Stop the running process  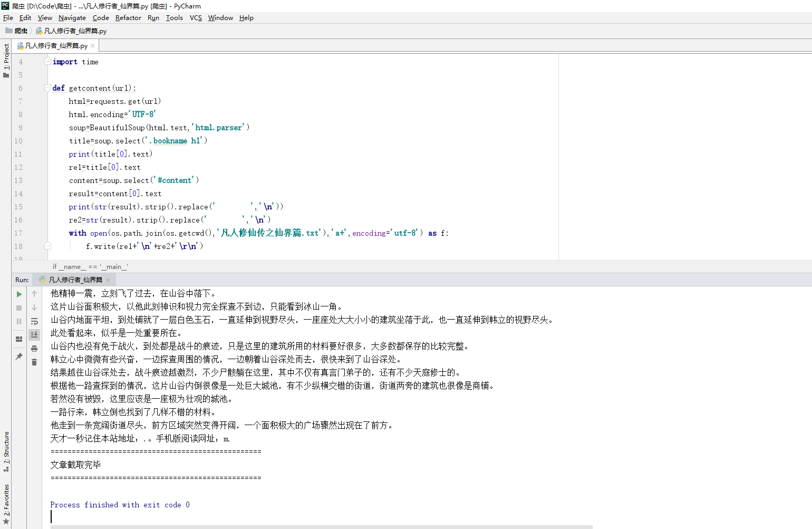[18, 307]
